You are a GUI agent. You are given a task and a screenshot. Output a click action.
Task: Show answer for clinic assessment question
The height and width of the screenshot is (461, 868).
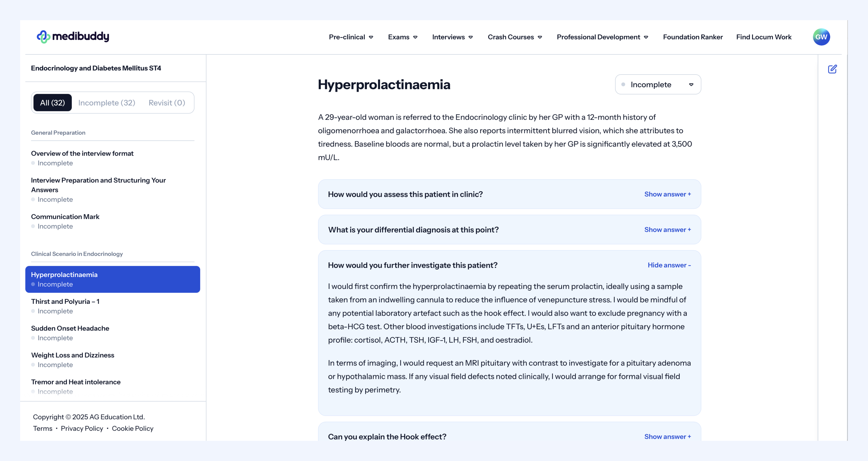point(667,194)
